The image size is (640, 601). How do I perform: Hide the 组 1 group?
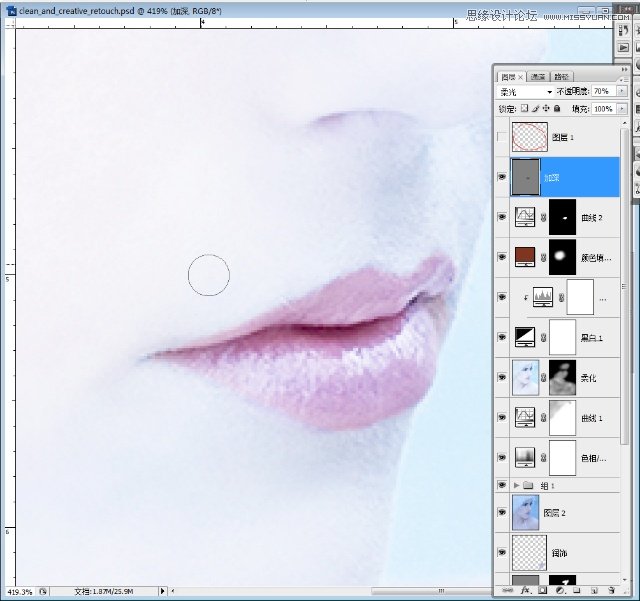(502, 485)
